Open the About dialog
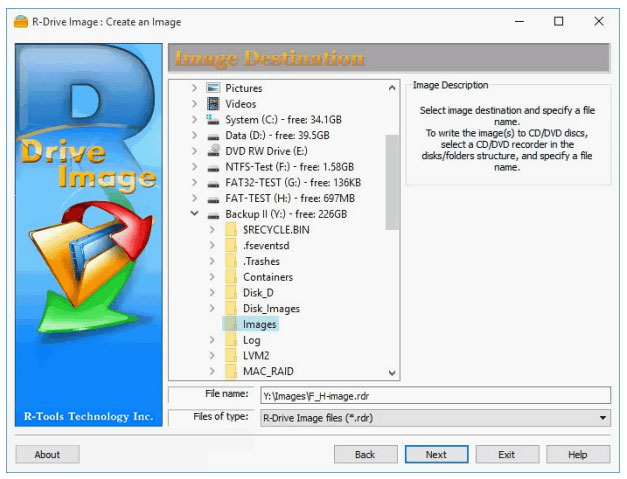Screen dimensions: 627x479 point(48,455)
